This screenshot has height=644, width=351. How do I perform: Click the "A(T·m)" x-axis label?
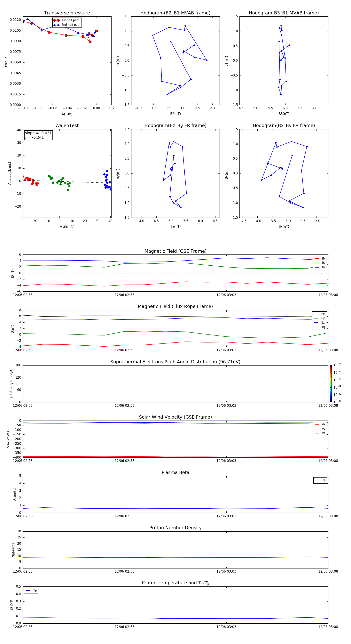pyautogui.click(x=67, y=114)
